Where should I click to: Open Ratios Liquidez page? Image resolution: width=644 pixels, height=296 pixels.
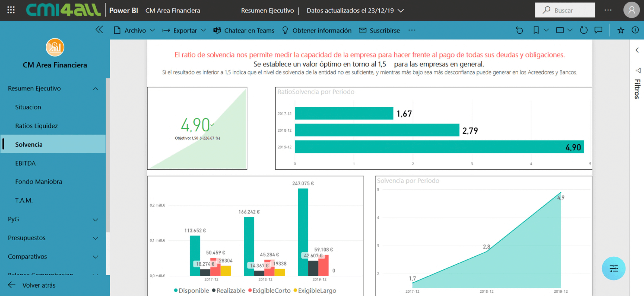pos(37,126)
